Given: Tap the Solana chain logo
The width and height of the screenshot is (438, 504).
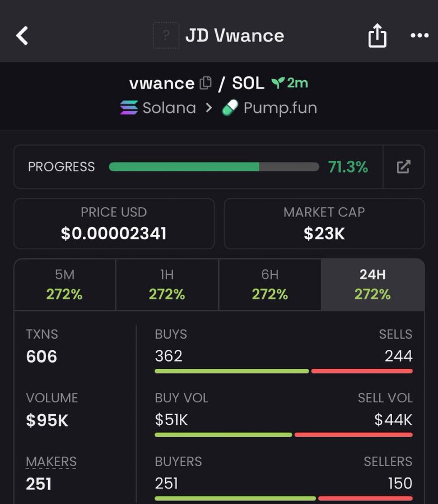Looking at the screenshot, I should [x=129, y=108].
